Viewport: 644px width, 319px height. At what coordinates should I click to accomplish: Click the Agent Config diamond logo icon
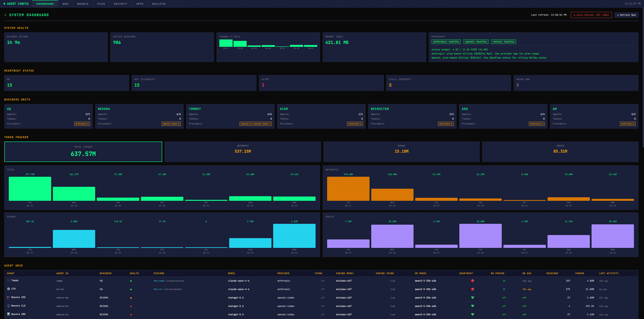pyautogui.click(x=4, y=4)
